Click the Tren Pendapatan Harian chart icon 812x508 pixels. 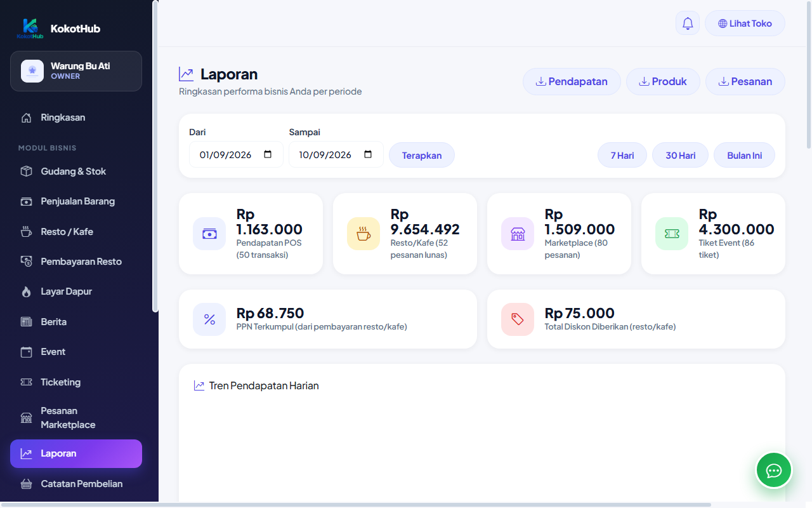click(x=199, y=385)
